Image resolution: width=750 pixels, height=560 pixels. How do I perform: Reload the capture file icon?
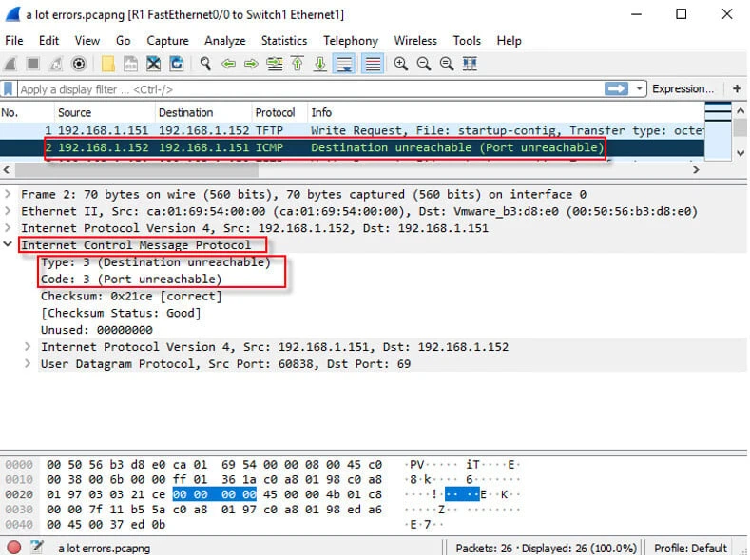coord(177,64)
